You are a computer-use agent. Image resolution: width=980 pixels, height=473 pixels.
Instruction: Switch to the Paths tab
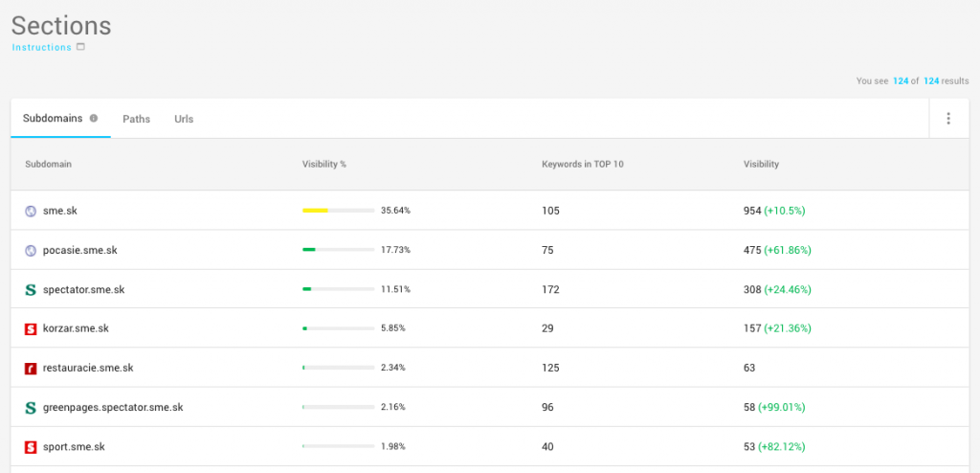click(136, 119)
